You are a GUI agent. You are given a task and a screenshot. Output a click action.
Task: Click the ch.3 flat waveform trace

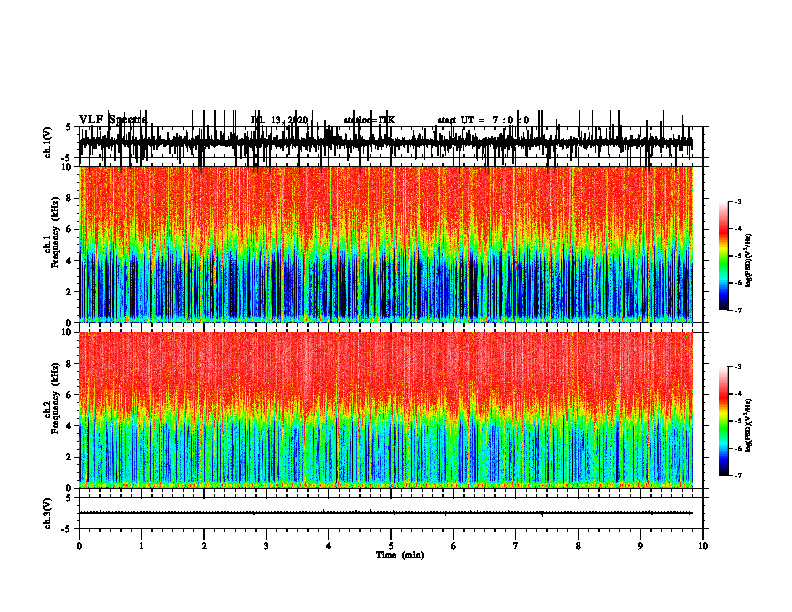click(386, 513)
